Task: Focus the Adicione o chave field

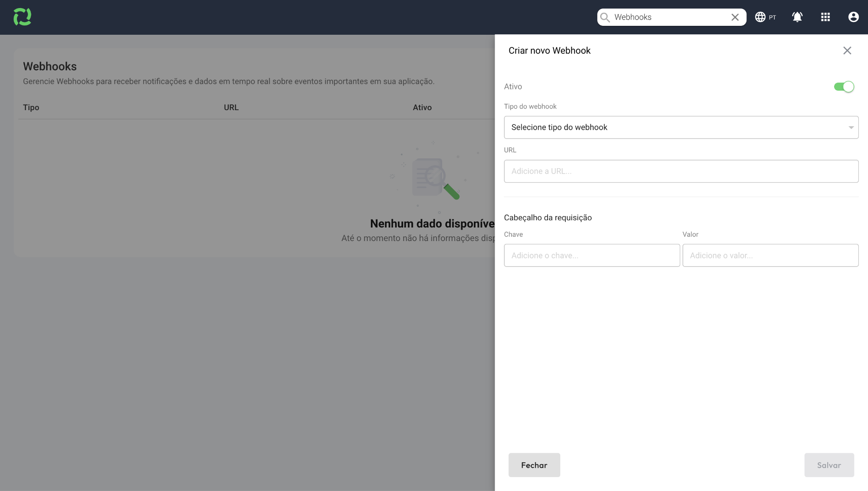Action: click(592, 255)
